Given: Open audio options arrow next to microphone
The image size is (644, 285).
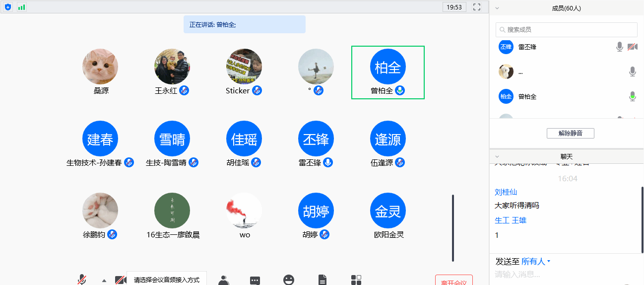Looking at the screenshot, I should coord(104,281).
